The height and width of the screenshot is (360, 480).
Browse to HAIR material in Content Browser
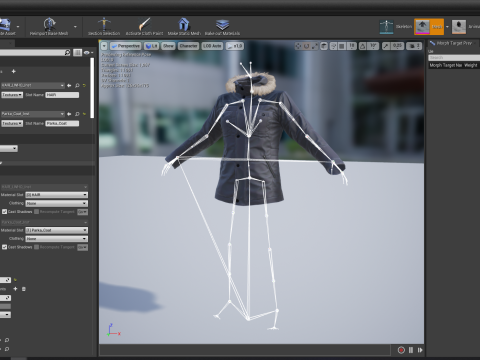point(77,86)
